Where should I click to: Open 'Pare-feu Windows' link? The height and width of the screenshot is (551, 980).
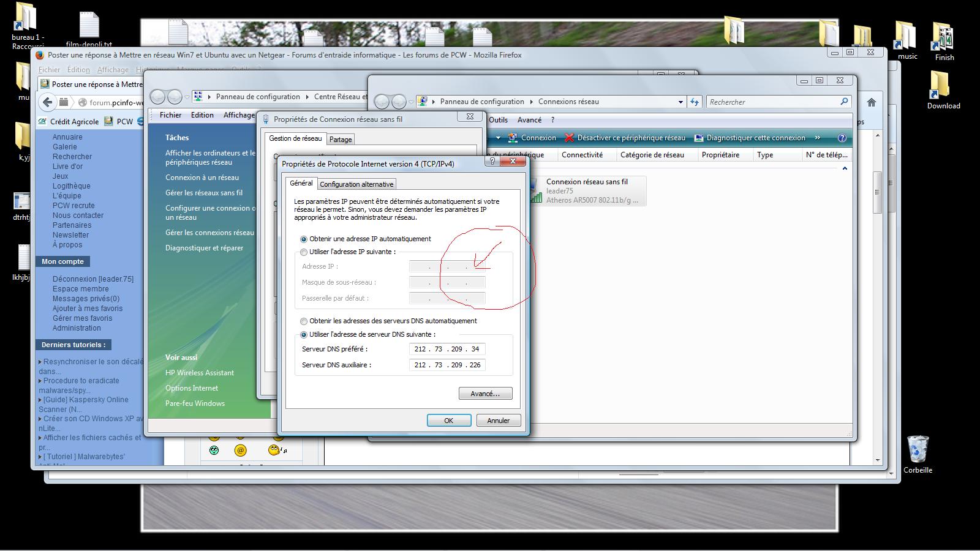click(x=195, y=403)
